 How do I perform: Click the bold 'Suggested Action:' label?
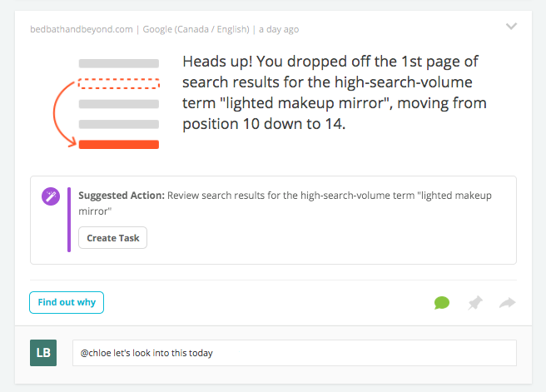tap(122, 196)
